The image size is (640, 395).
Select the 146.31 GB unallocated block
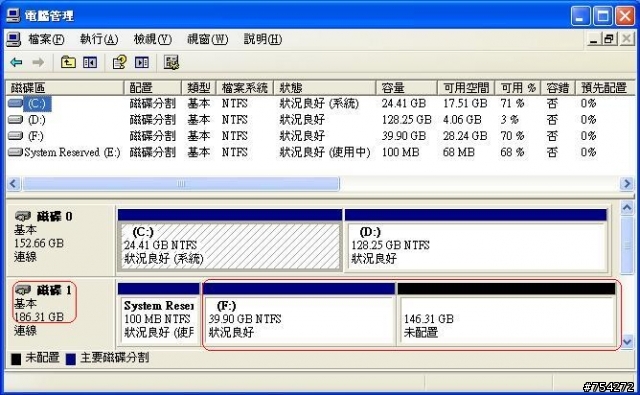507,314
